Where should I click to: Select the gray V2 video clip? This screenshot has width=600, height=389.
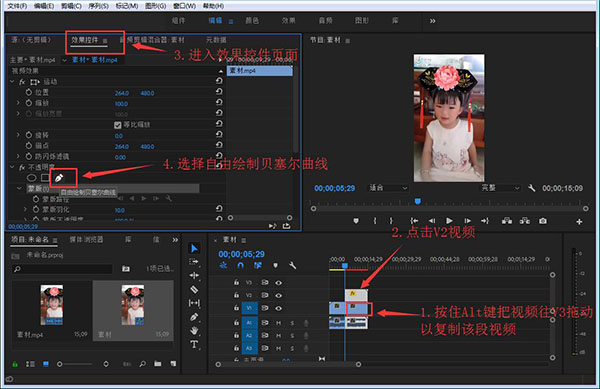pyautogui.click(x=356, y=295)
